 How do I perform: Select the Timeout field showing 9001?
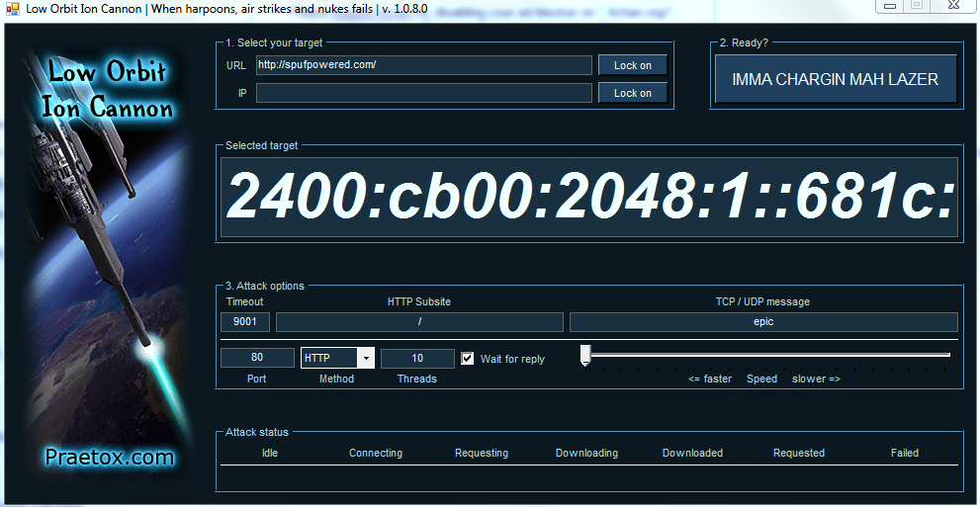pyautogui.click(x=245, y=322)
